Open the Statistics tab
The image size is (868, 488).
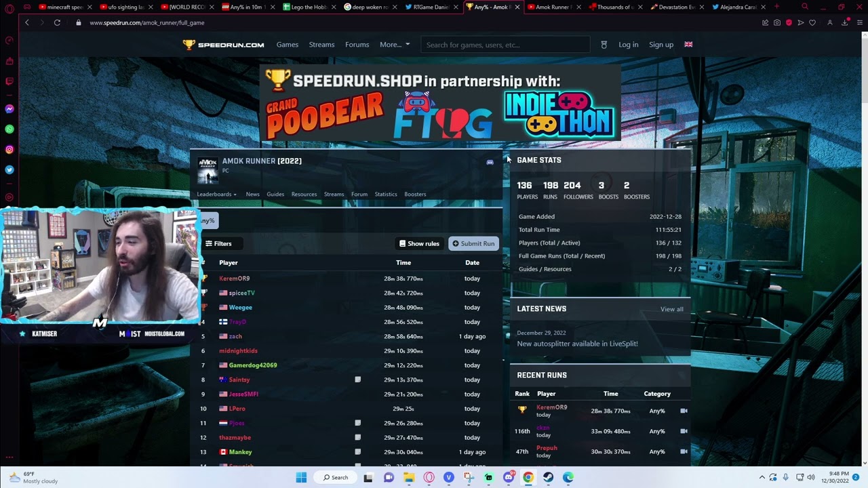[386, 194]
